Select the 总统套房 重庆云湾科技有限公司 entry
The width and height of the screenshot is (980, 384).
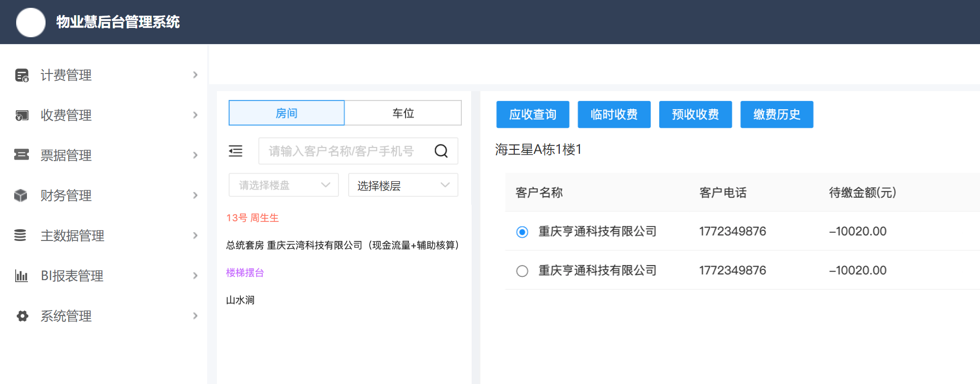pos(342,245)
